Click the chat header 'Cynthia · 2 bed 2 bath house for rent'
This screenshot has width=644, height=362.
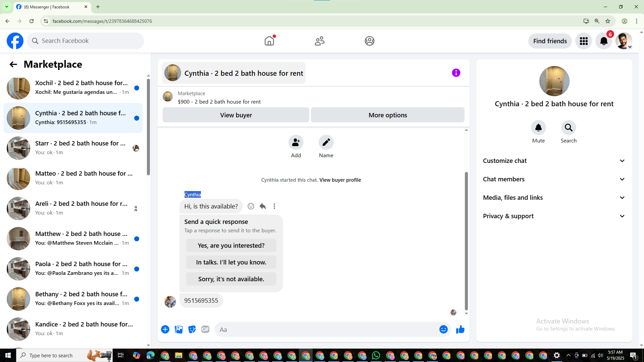click(x=234, y=73)
